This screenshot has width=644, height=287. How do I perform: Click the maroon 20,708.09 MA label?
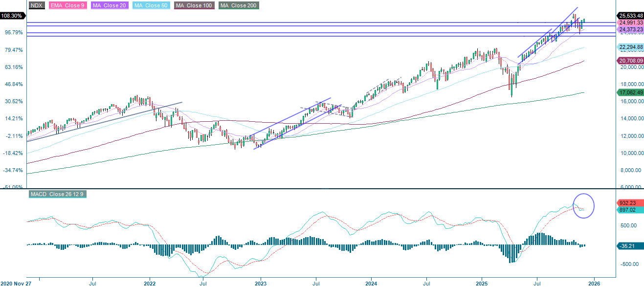[x=630, y=60]
